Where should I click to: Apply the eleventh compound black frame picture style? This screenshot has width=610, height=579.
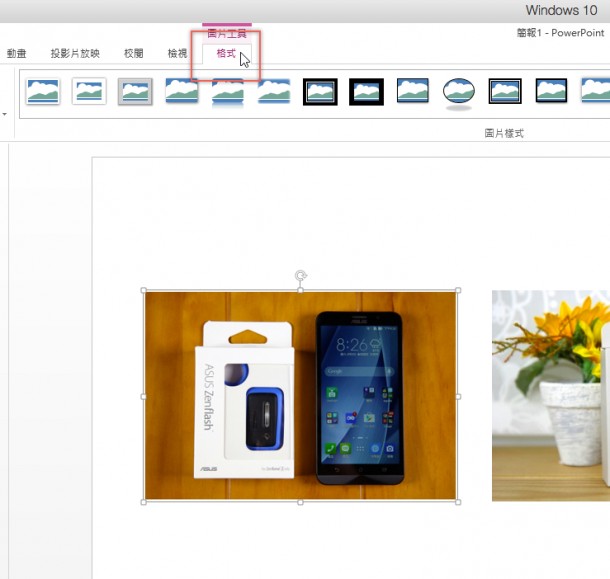tap(505, 91)
